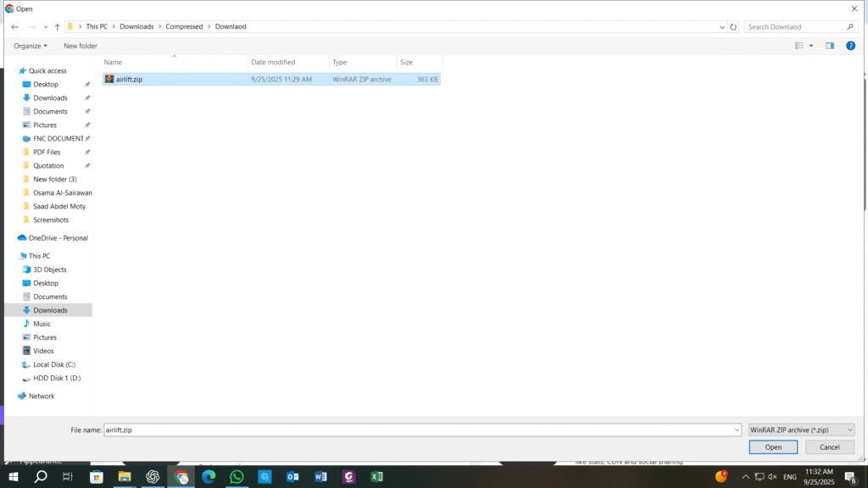Open the Windows Start menu
Viewport: 868px width, 488px height.
coord(13,476)
